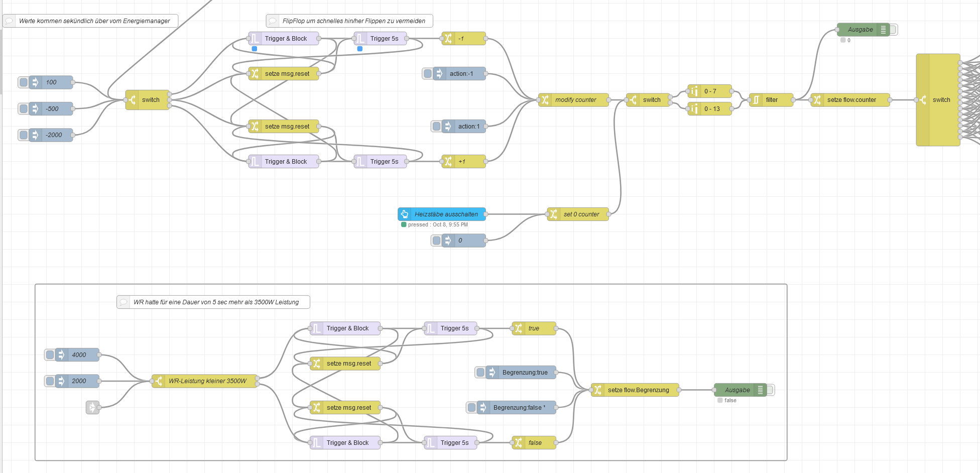Screen dimensions: 980x473
Task: Trigger the action:1 inject button
Action: 436,127
